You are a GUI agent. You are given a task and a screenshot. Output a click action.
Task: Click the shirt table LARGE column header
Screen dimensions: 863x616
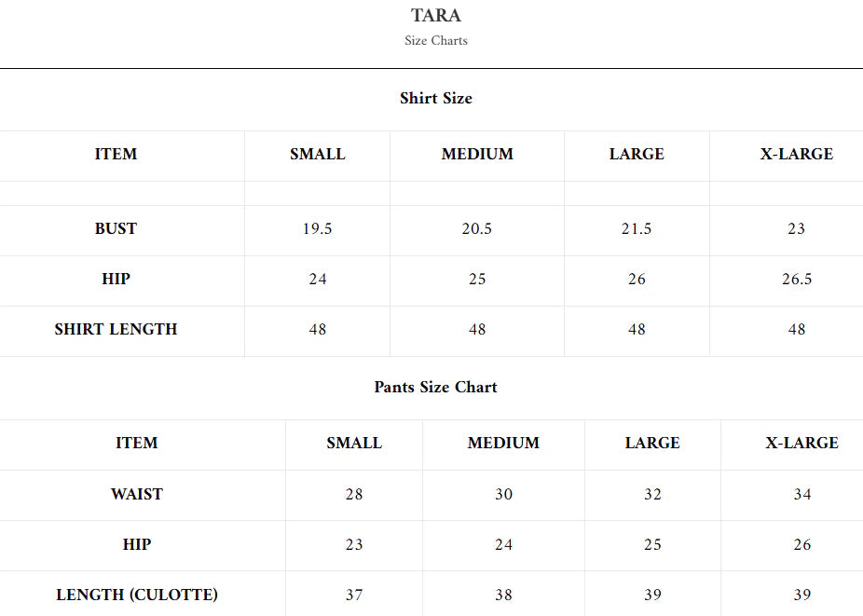pyautogui.click(x=637, y=154)
